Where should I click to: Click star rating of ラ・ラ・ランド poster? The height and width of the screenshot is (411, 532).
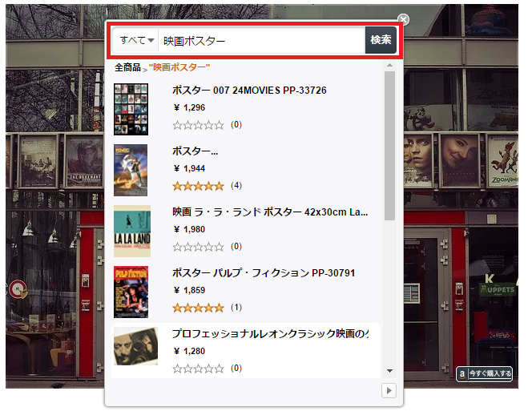coord(198,247)
